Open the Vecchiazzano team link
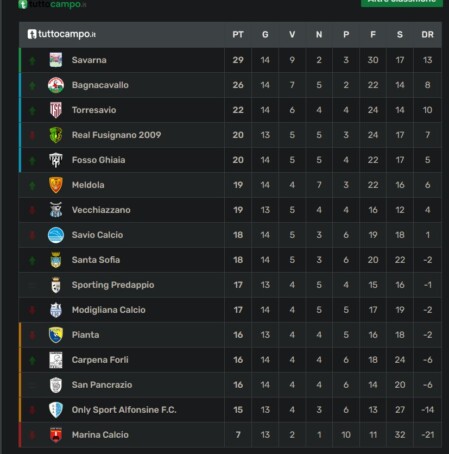 click(x=101, y=210)
